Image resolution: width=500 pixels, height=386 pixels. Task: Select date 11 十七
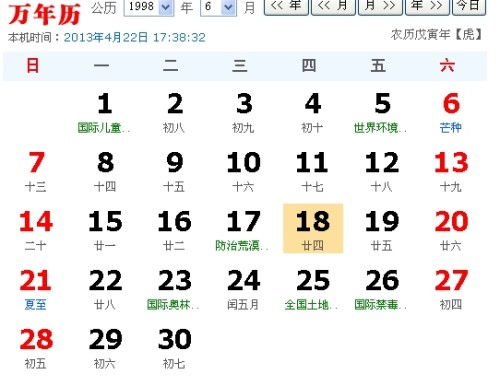[313, 172]
